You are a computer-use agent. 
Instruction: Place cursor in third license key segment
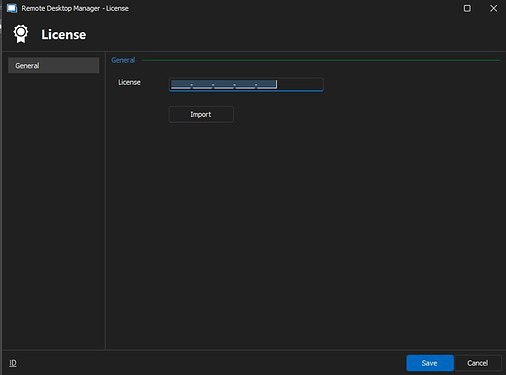(x=224, y=84)
